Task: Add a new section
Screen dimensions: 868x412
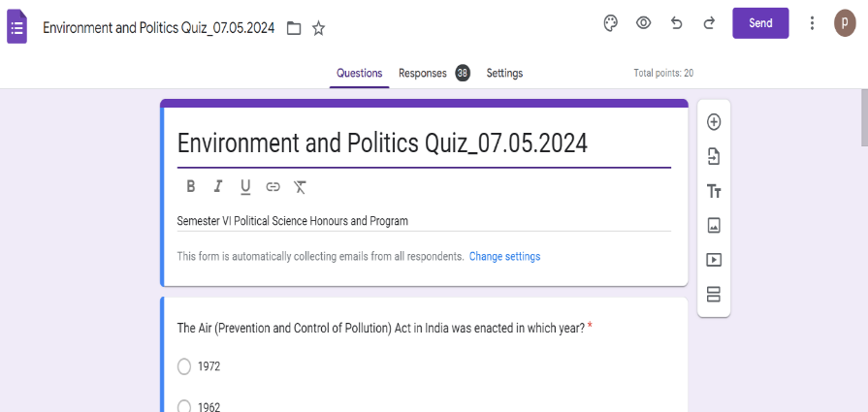Action: [714, 294]
